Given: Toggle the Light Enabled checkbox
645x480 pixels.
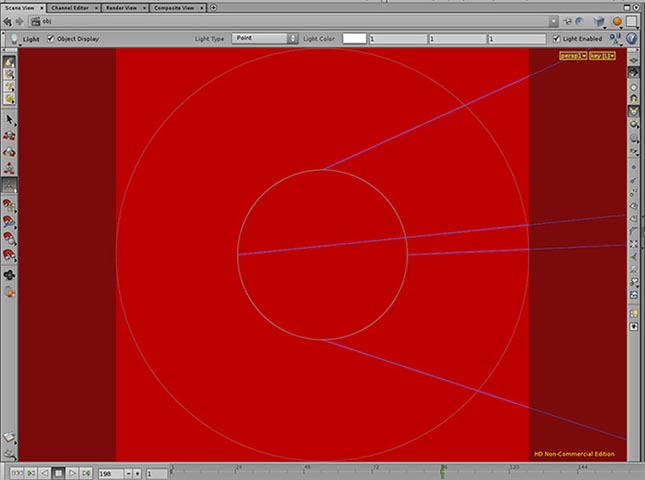Looking at the screenshot, I should pyautogui.click(x=556, y=39).
